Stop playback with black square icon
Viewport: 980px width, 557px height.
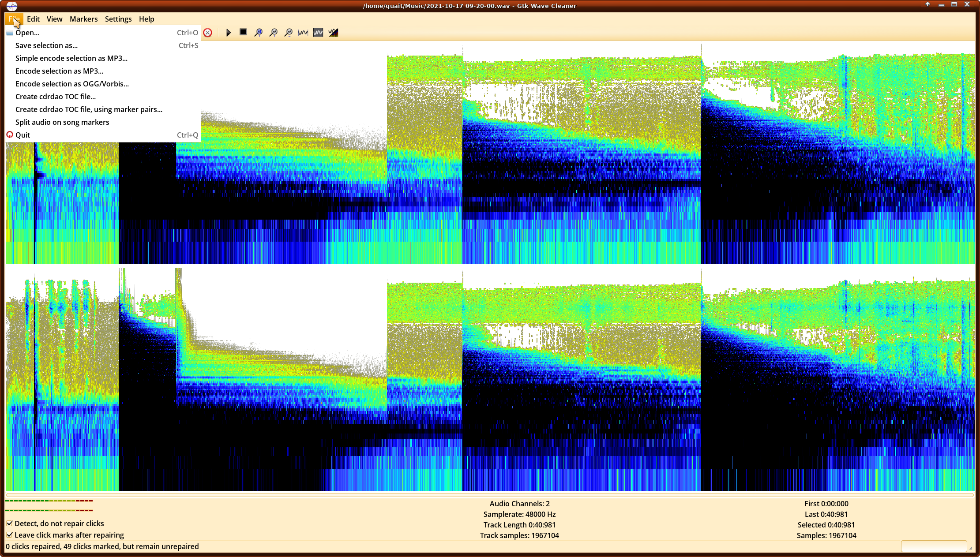[x=243, y=32]
